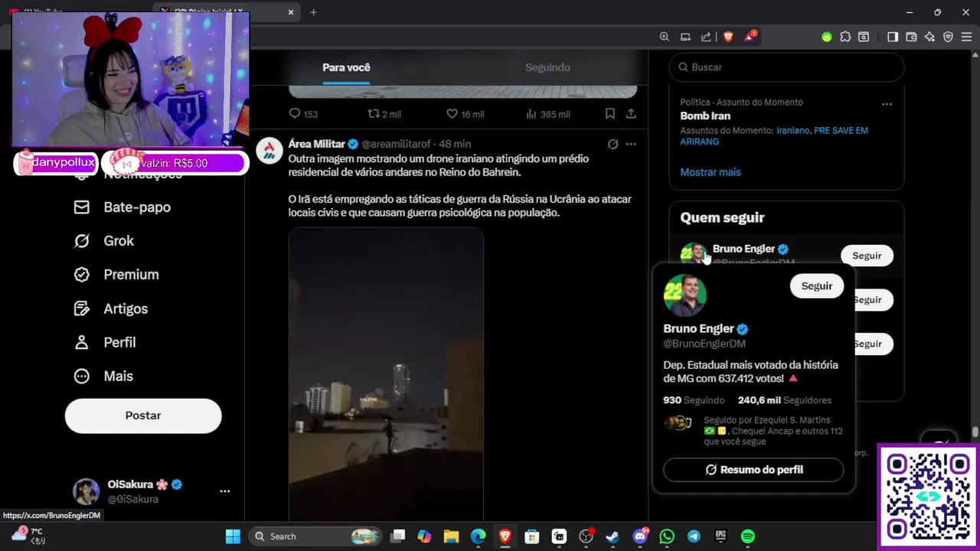Click the Grok icon on Área Militar post
The width and height of the screenshot is (980, 551).
(x=612, y=144)
